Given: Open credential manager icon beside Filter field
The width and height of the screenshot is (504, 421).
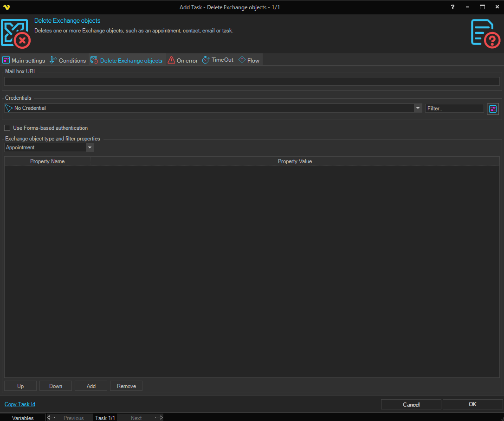Looking at the screenshot, I should click(492, 108).
